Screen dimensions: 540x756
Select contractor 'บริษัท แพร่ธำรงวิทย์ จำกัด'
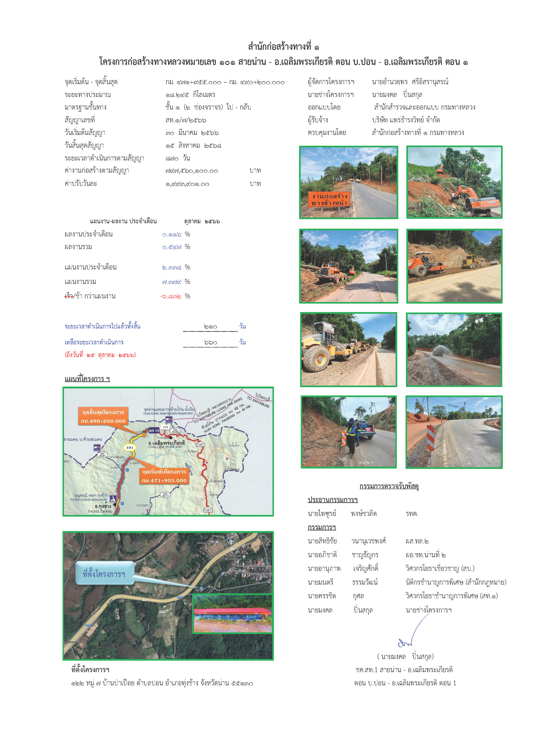[x=406, y=120]
